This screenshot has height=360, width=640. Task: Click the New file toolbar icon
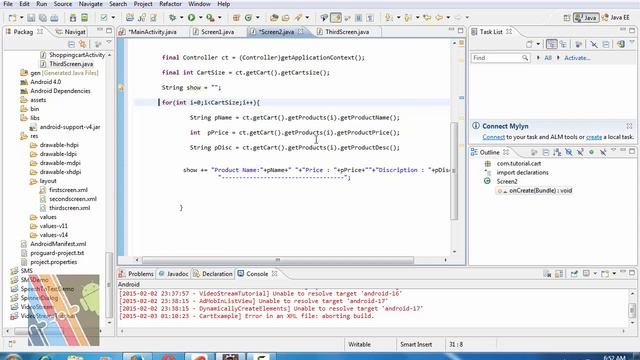[x=12, y=18]
